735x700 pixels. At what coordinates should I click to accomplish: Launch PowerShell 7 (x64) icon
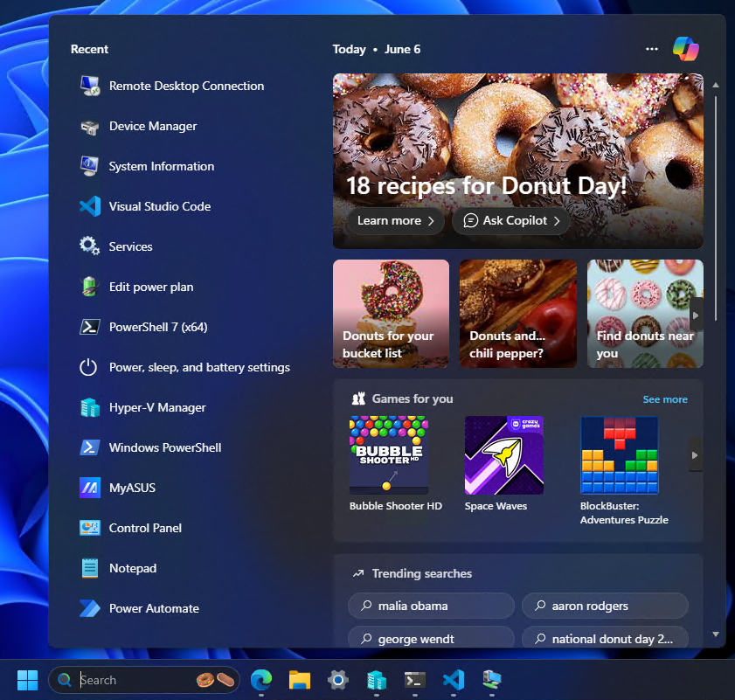[89, 327]
